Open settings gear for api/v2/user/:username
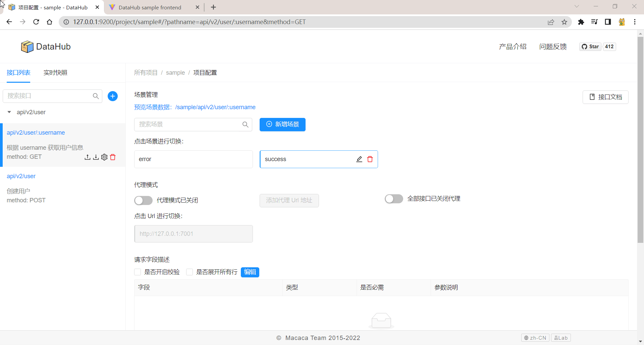Viewport: 644px width, 345px height. coord(104,157)
